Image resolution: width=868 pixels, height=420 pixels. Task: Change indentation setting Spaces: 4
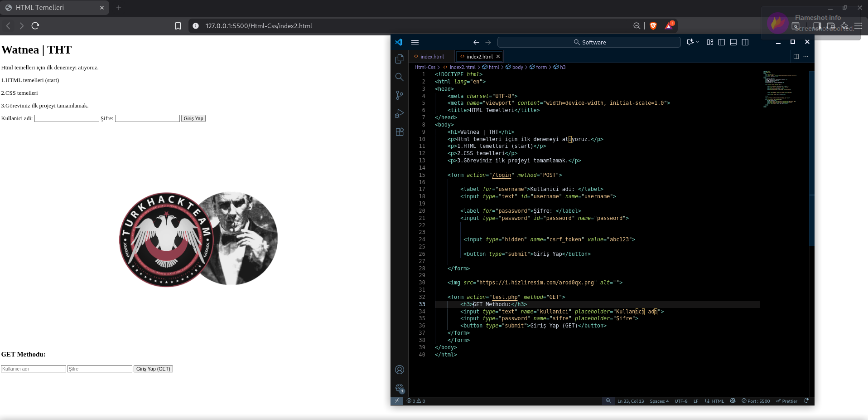pyautogui.click(x=659, y=401)
